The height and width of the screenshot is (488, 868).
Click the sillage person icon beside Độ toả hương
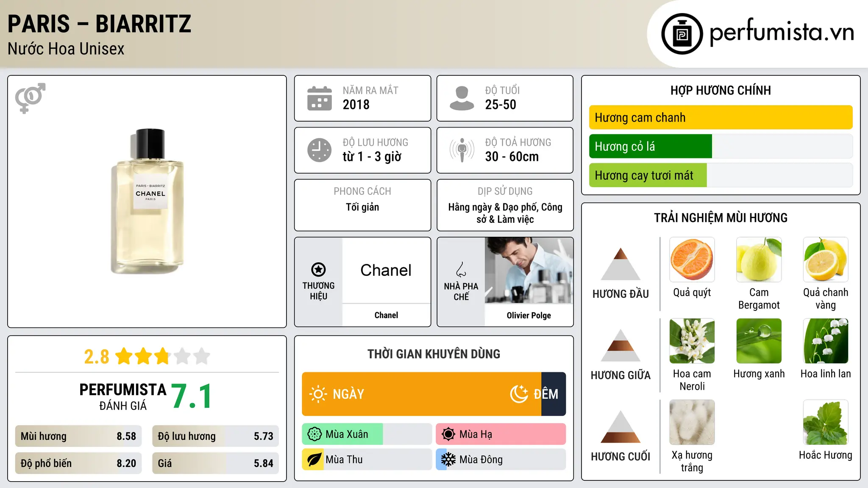[x=462, y=150]
